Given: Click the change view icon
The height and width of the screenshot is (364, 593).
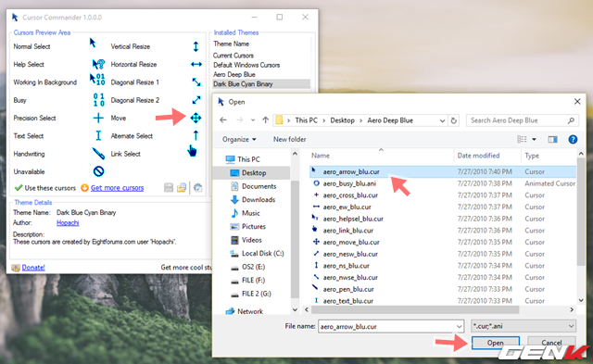Looking at the screenshot, I should 522,140.
